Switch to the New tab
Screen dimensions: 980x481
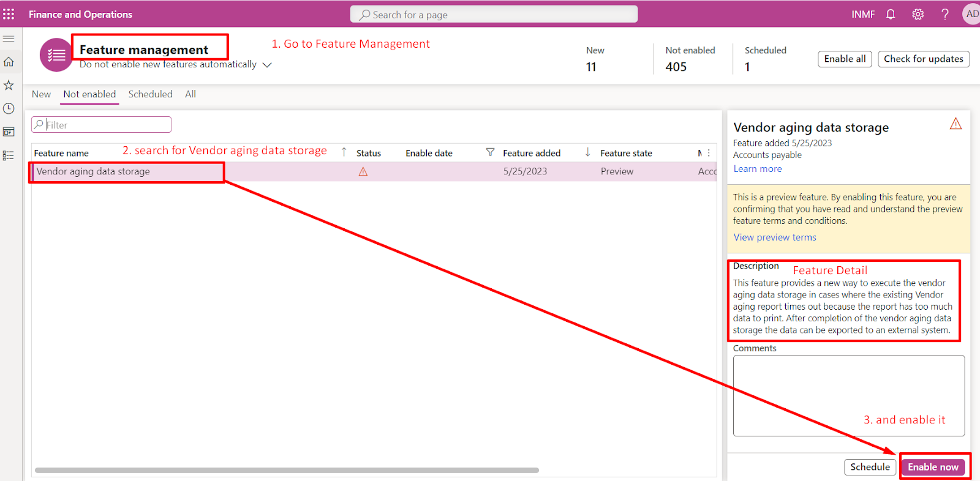pyautogui.click(x=41, y=94)
